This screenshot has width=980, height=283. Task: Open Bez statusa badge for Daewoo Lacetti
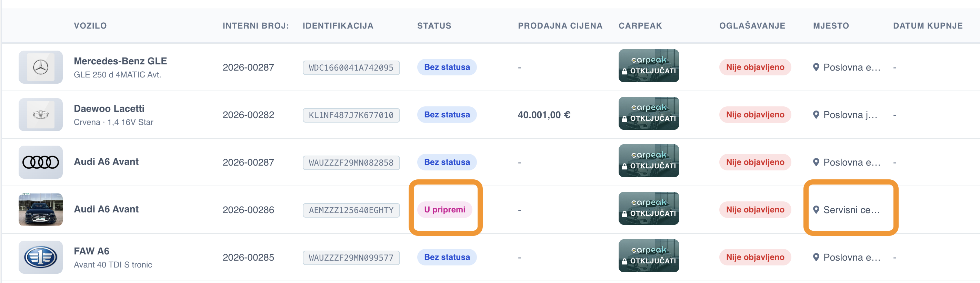[447, 115]
